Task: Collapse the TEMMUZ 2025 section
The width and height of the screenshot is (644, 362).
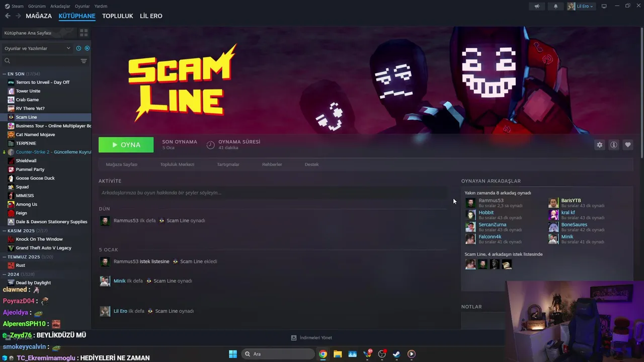Action: tap(5, 257)
